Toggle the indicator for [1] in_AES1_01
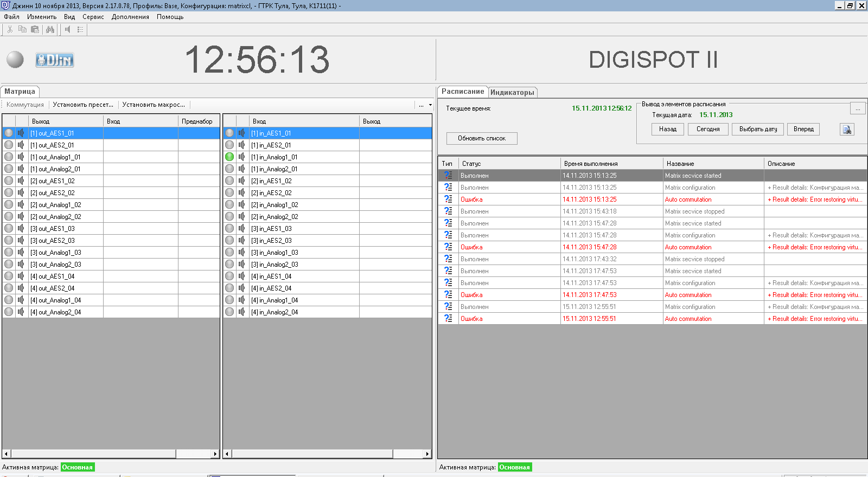 coord(229,133)
